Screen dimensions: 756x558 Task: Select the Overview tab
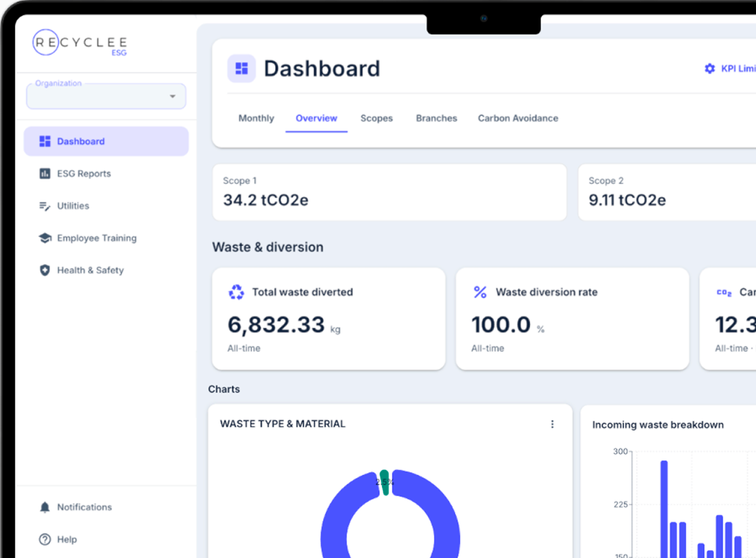tap(316, 118)
